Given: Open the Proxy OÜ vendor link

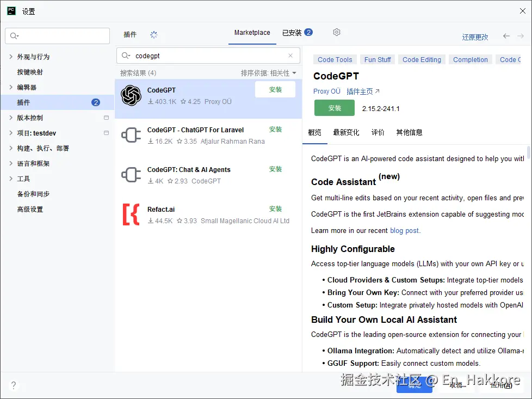Looking at the screenshot, I should point(326,91).
